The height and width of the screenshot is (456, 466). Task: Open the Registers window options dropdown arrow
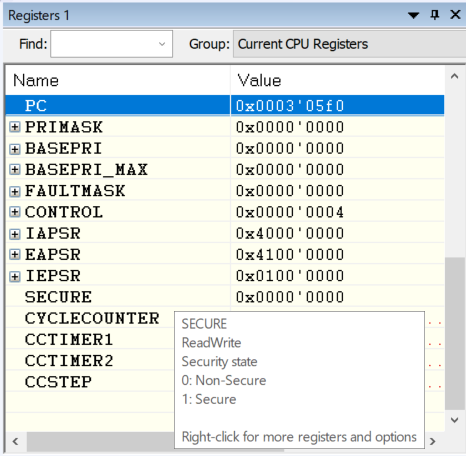(413, 15)
